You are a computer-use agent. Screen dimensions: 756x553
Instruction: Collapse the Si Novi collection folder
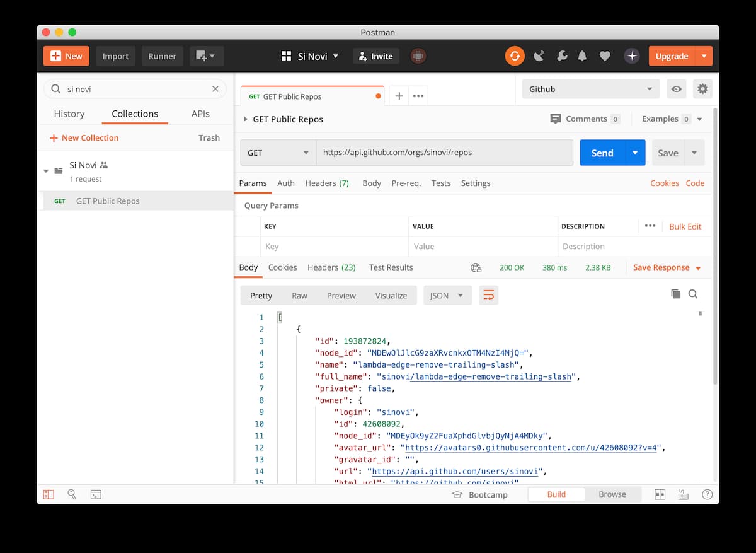(46, 171)
